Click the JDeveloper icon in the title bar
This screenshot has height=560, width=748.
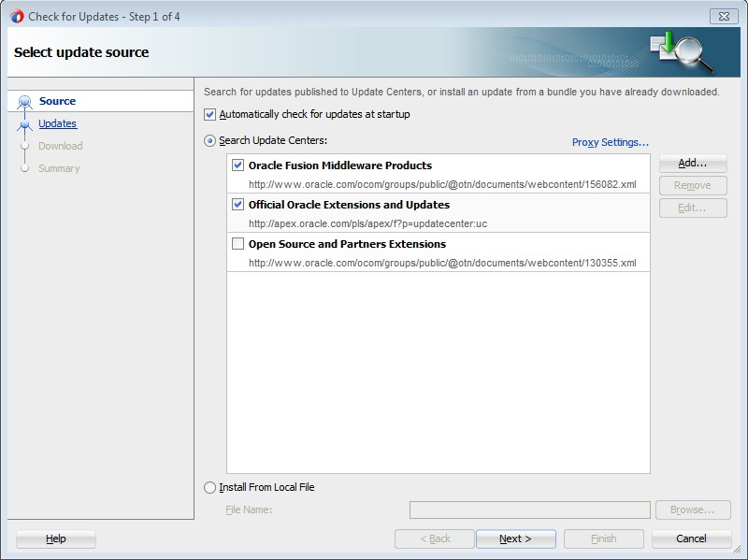pos(17,16)
